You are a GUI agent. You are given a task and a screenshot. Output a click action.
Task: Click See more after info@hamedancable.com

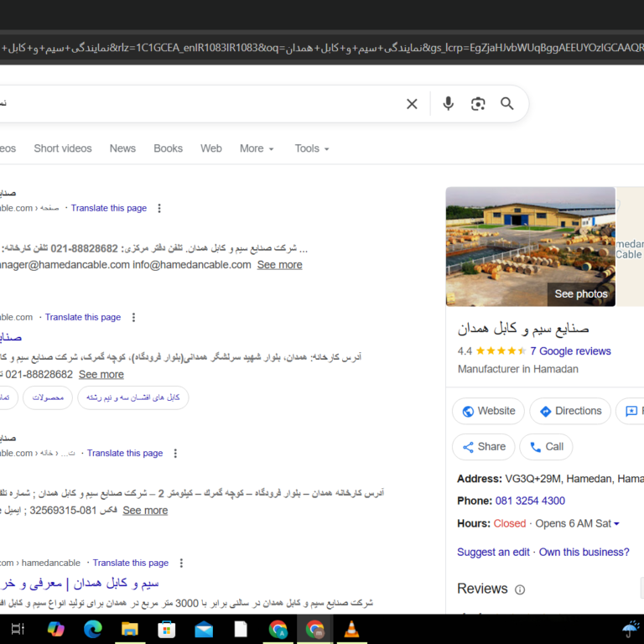click(x=280, y=265)
